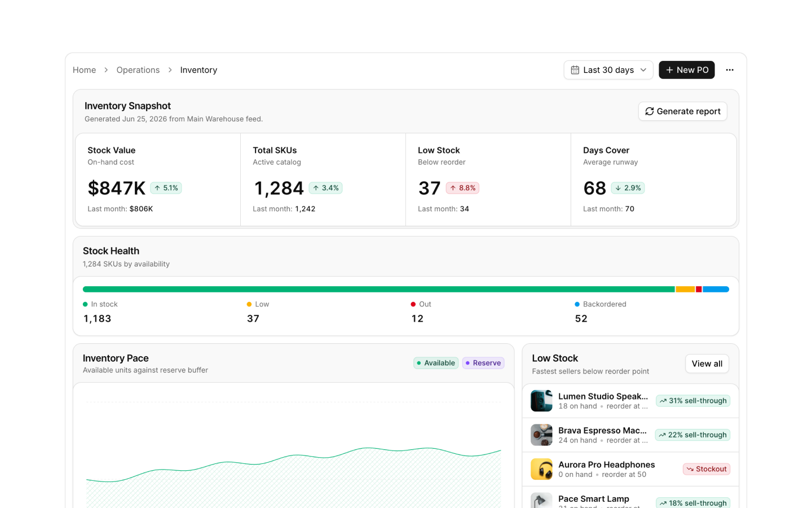
Task: Click the calendar icon in date picker
Action: (575, 70)
